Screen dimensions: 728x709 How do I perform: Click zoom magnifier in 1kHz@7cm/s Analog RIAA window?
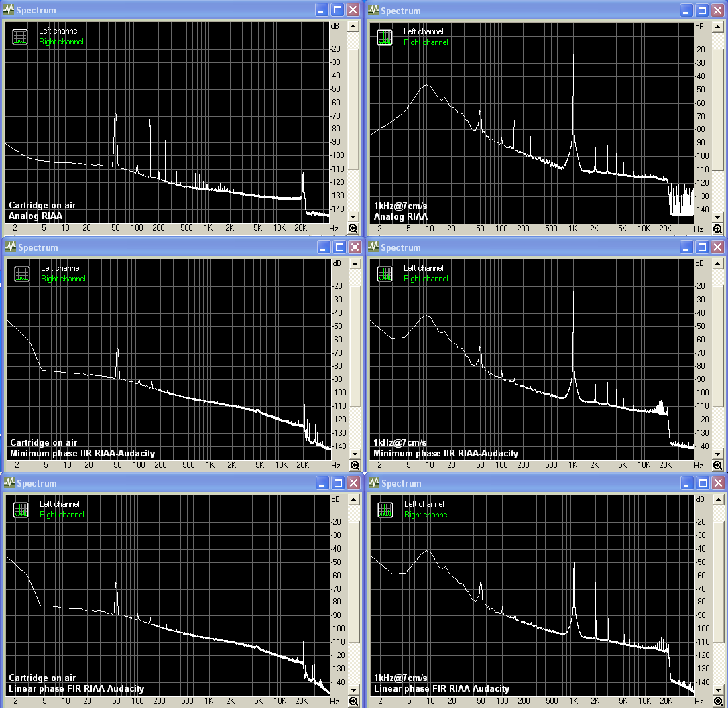tap(717, 229)
